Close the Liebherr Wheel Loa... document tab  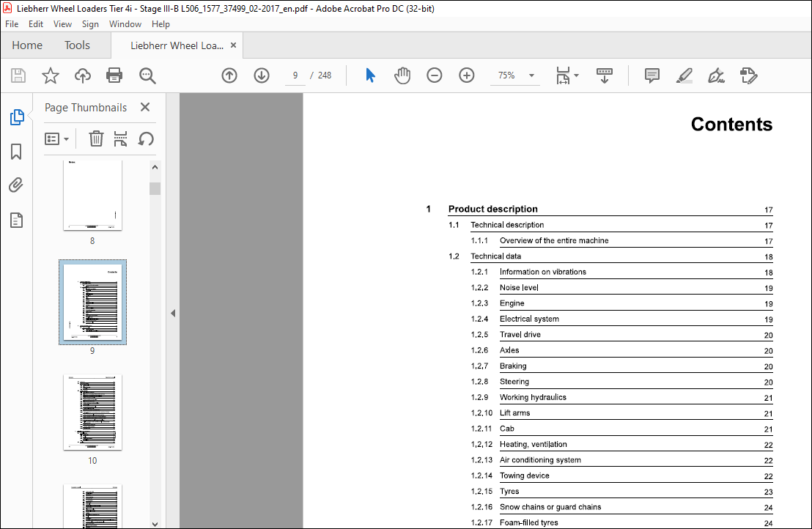[x=234, y=45]
